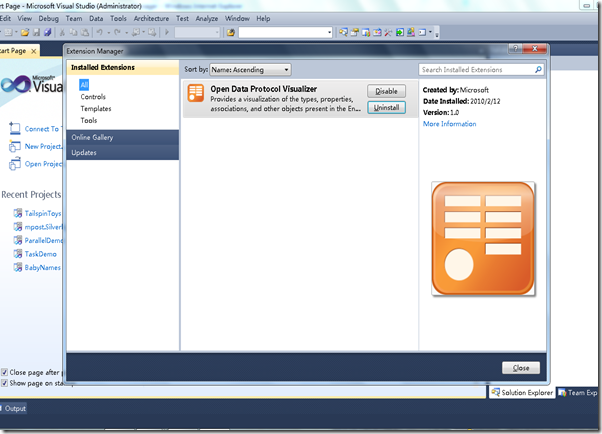Click the Solution Explorer tab icon at bottom
Viewport: 602px width, 434px height.
point(495,392)
